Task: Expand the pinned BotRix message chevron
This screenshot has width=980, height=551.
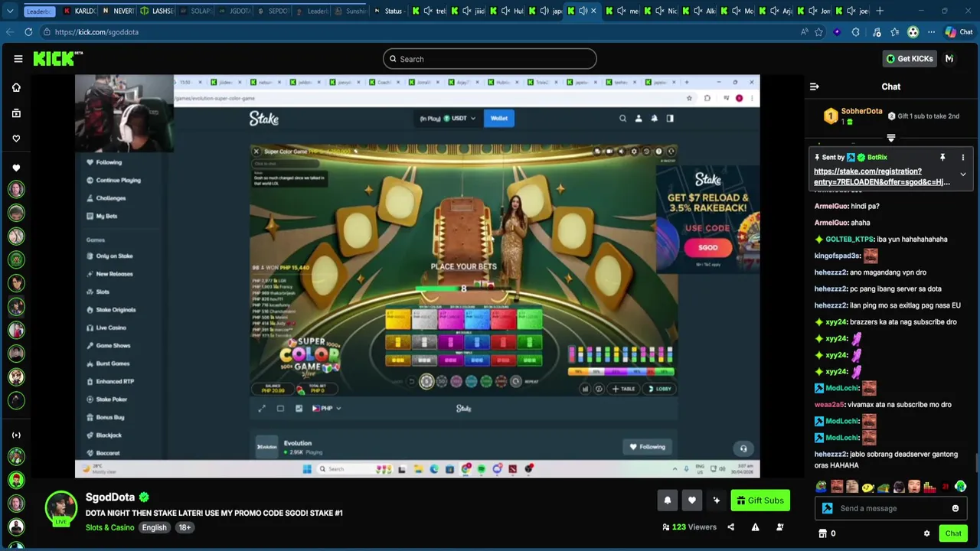Action: 963,175
